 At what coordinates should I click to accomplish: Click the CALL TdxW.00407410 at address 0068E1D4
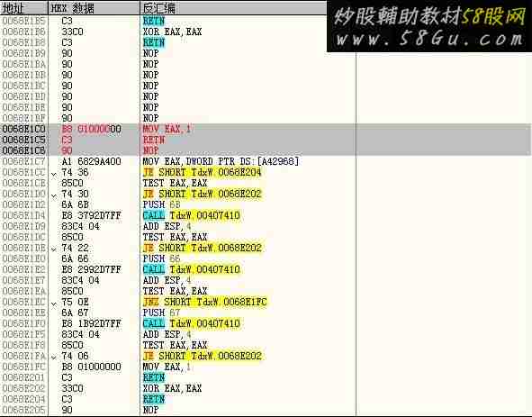click(x=192, y=215)
